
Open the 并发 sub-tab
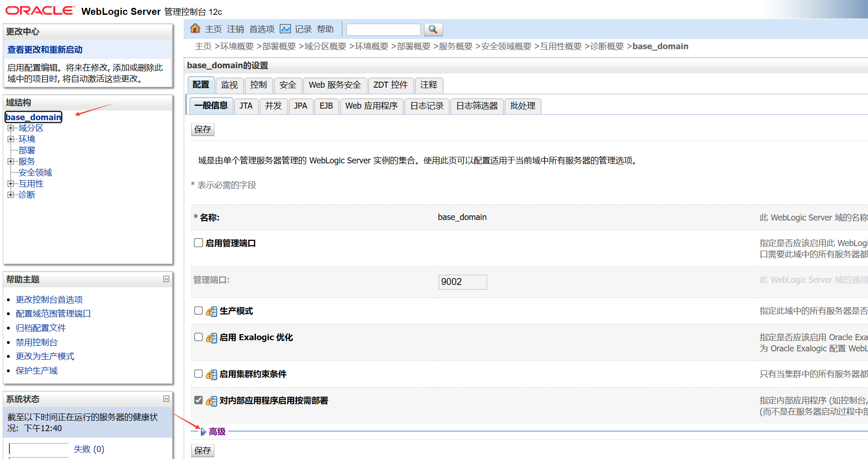tap(273, 106)
